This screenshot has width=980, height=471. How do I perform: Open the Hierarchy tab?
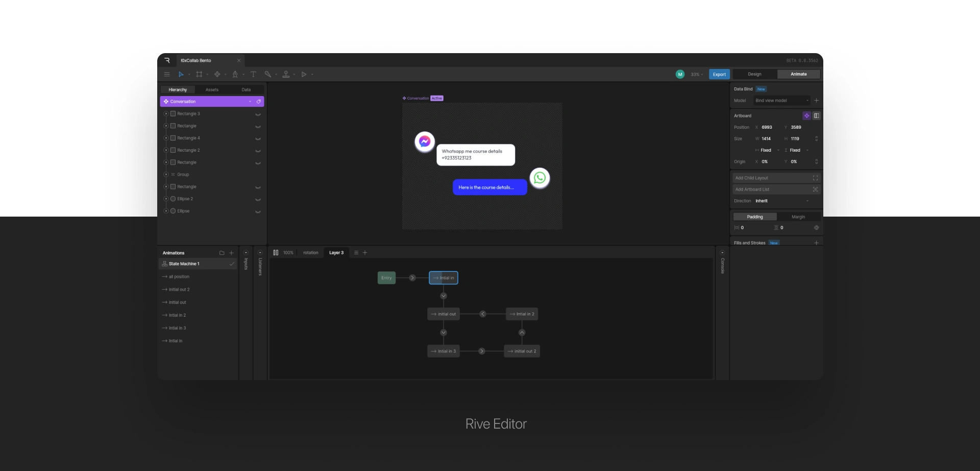[178, 90]
